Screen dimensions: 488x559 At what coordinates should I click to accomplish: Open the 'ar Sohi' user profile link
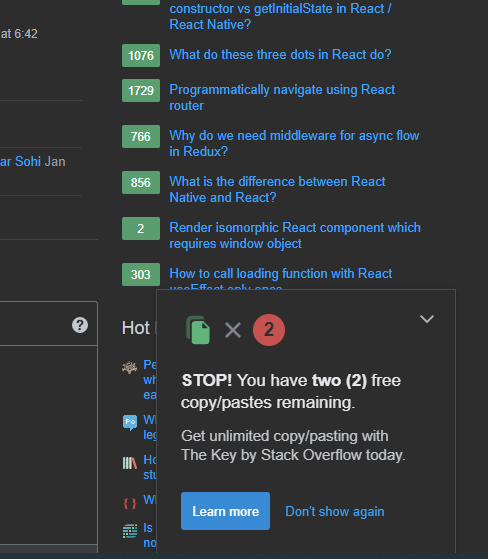coord(20,161)
